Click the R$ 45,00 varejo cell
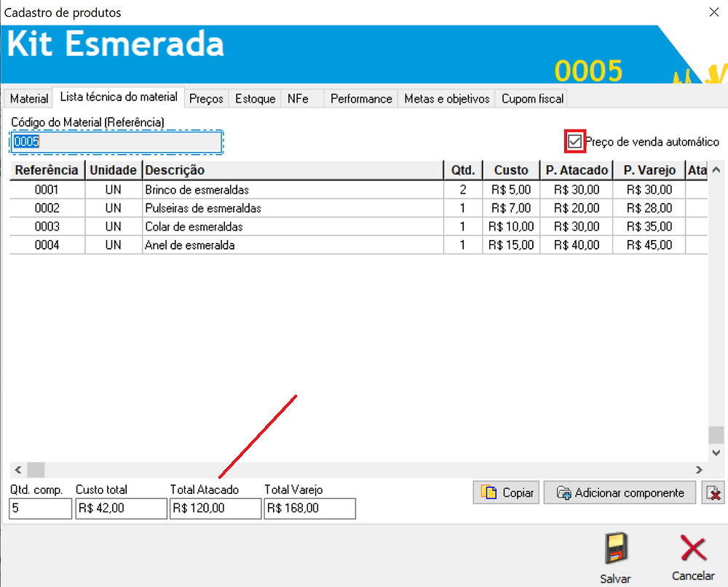Screen dimensions: 728x587 click(x=649, y=245)
